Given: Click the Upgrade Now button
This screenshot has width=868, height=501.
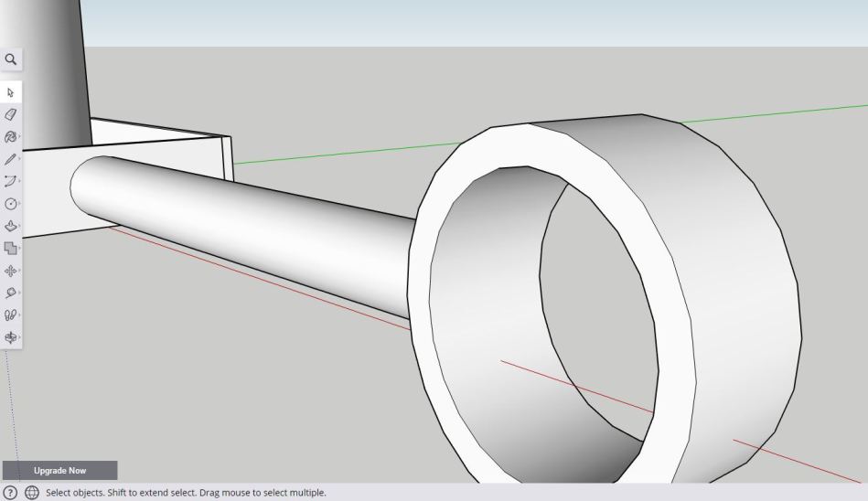Looking at the screenshot, I should 60,471.
